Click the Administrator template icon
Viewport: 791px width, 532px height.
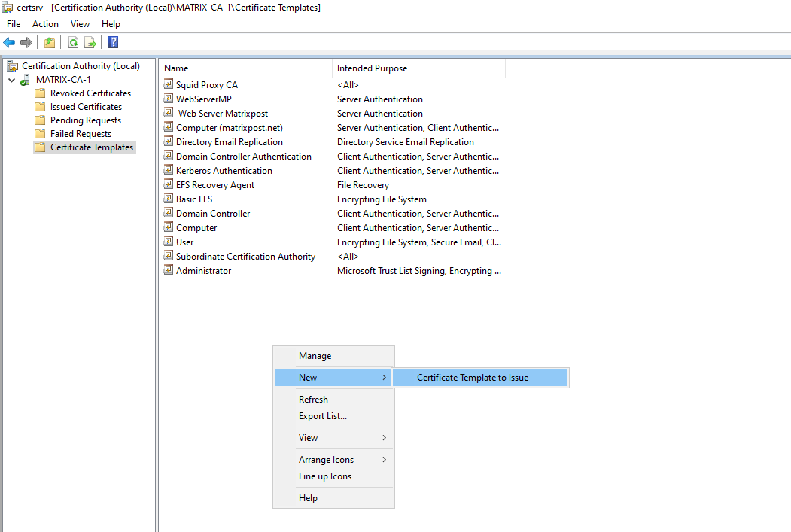click(x=168, y=270)
